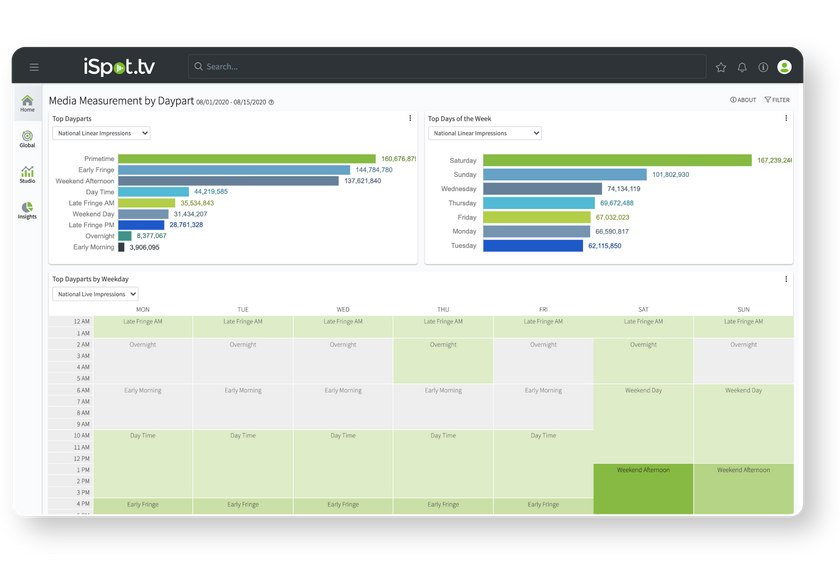Open the Top Dayparts panel options menu
This screenshot has height=574, width=840.
coord(410,118)
